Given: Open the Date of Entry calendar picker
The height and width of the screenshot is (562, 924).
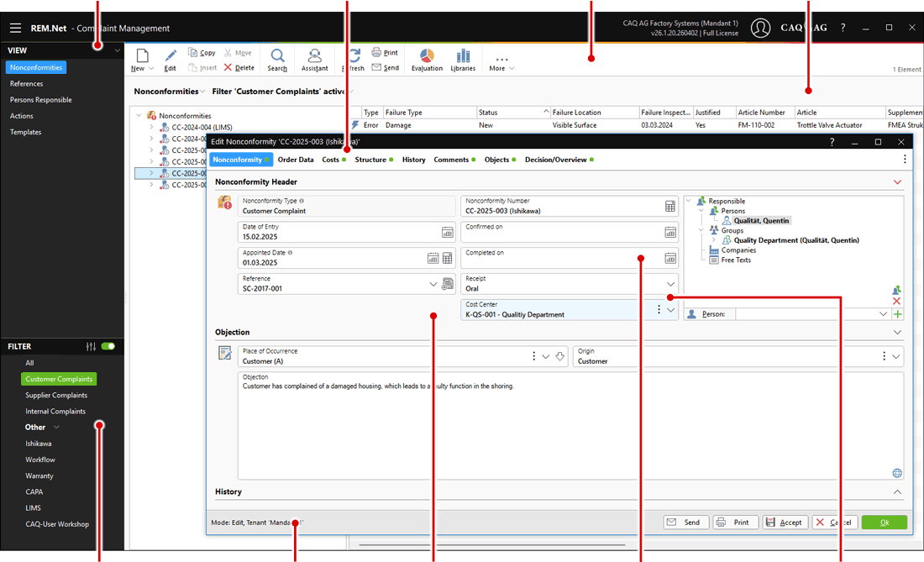Looking at the screenshot, I should pyautogui.click(x=447, y=232).
